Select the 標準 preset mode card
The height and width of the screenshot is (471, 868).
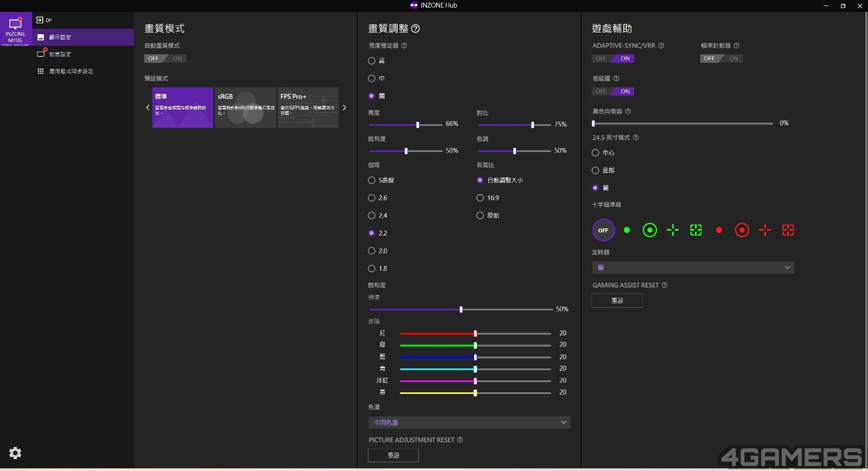pyautogui.click(x=182, y=107)
